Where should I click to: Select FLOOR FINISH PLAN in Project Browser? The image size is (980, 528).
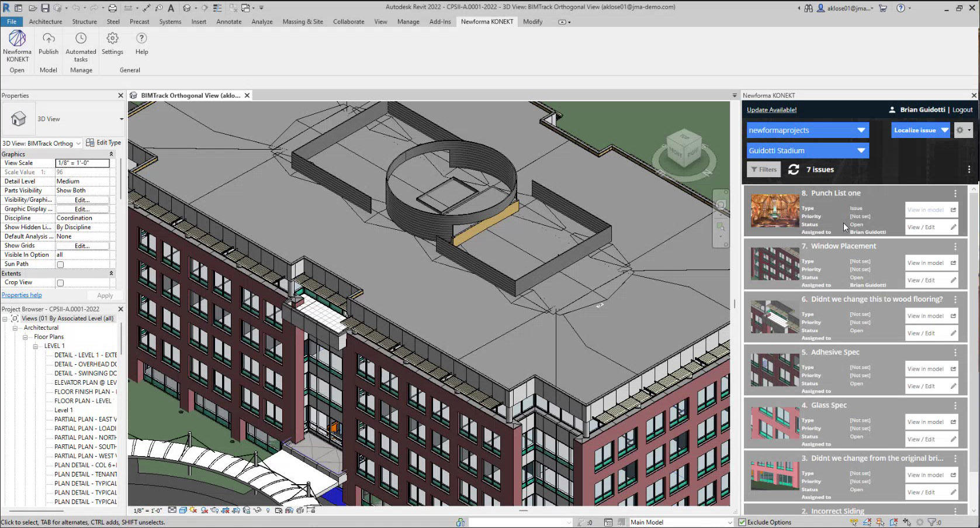coord(85,392)
